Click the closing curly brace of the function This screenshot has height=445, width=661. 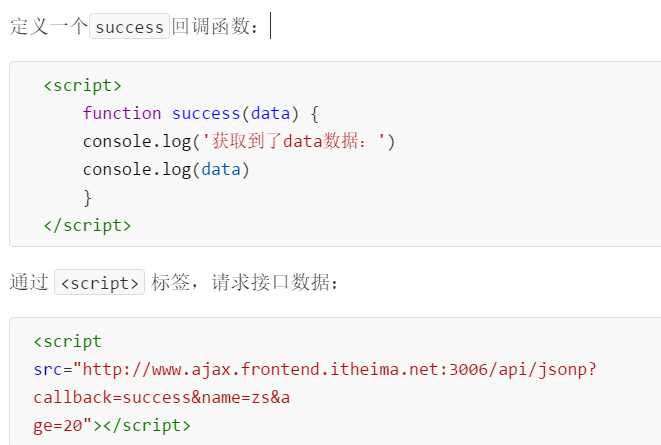pos(88,197)
